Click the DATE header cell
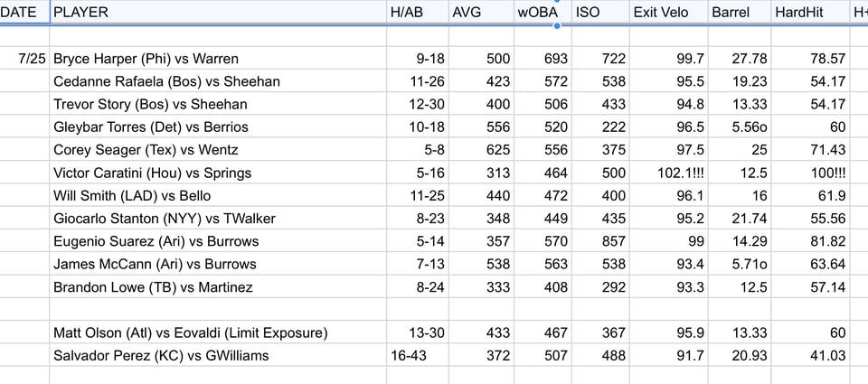 pyautogui.click(x=25, y=12)
